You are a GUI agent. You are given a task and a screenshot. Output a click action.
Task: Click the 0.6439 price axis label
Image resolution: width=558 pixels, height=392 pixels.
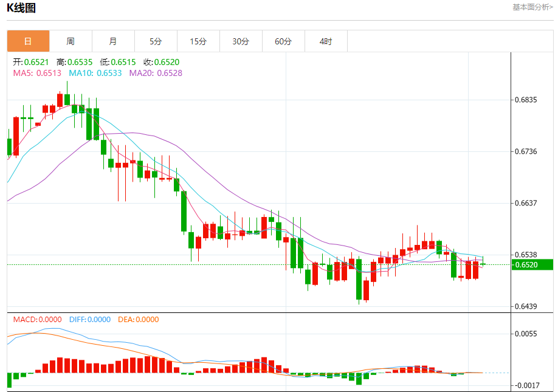coord(526,306)
